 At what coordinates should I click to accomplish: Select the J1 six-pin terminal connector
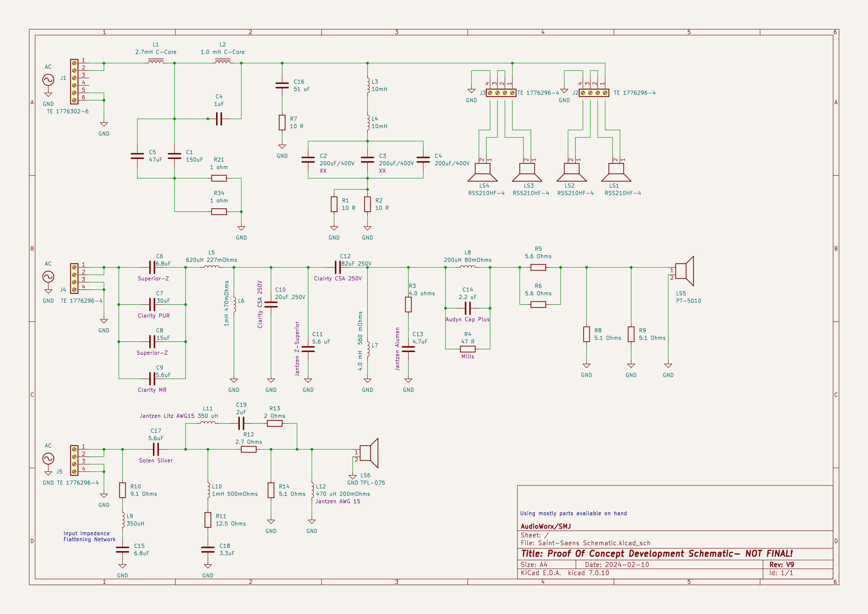tap(74, 81)
